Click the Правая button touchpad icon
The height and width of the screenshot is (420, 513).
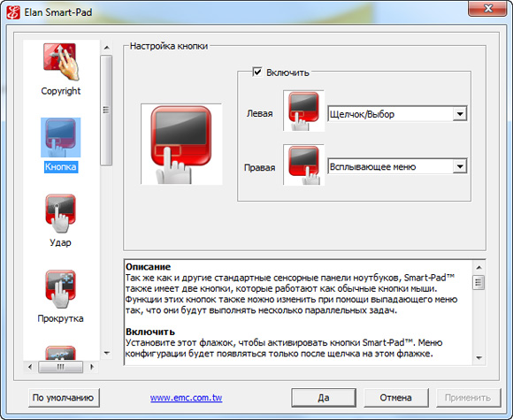(x=303, y=164)
